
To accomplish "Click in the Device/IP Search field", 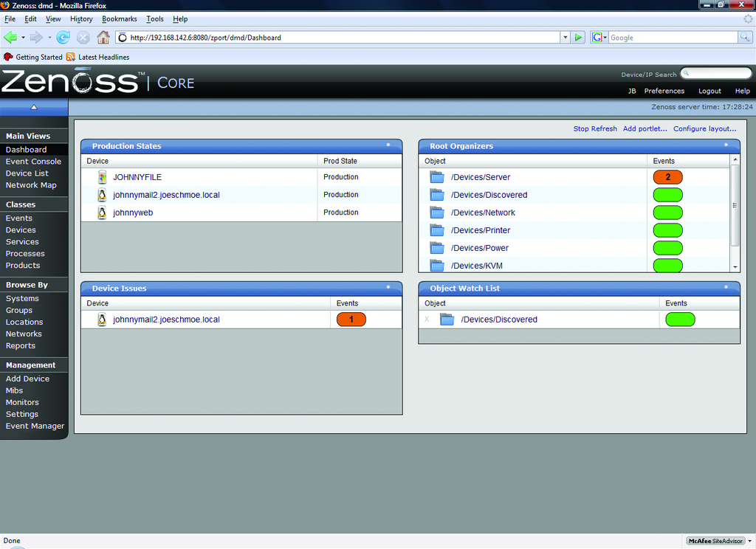I will pos(716,73).
